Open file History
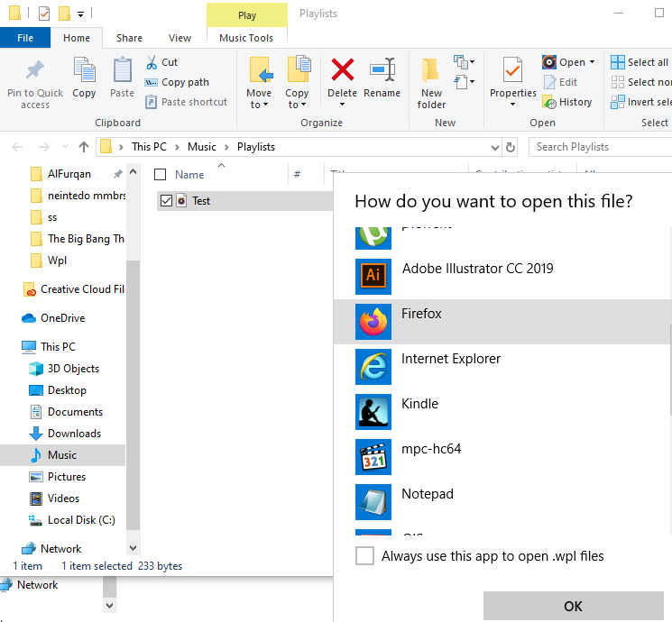 (567, 102)
